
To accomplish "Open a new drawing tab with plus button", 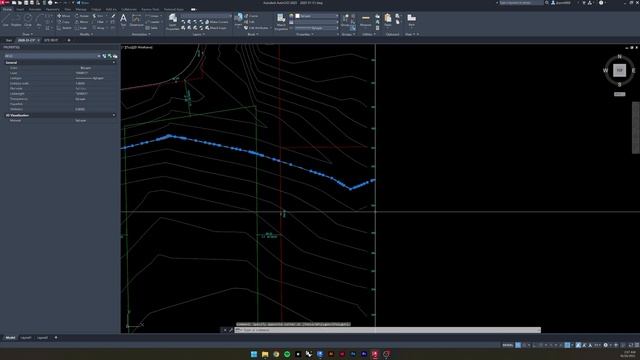I will click(x=69, y=40).
